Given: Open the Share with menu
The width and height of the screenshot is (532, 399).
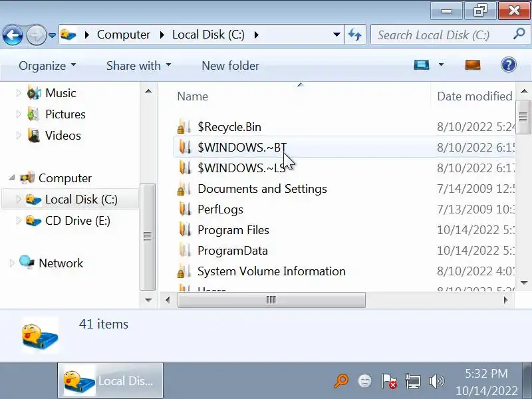Looking at the screenshot, I should (x=138, y=65).
